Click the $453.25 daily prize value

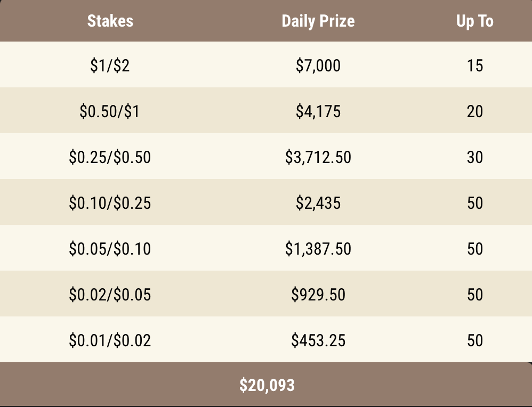pyautogui.click(x=318, y=340)
